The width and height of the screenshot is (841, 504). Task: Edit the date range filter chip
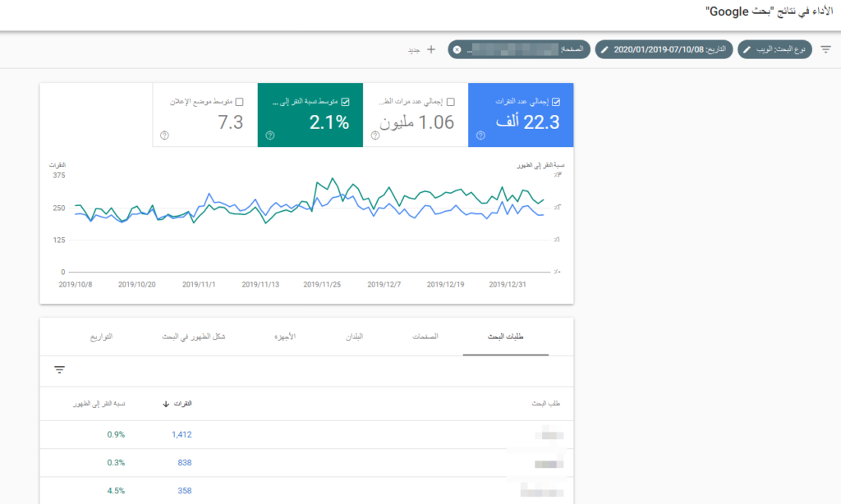click(664, 49)
